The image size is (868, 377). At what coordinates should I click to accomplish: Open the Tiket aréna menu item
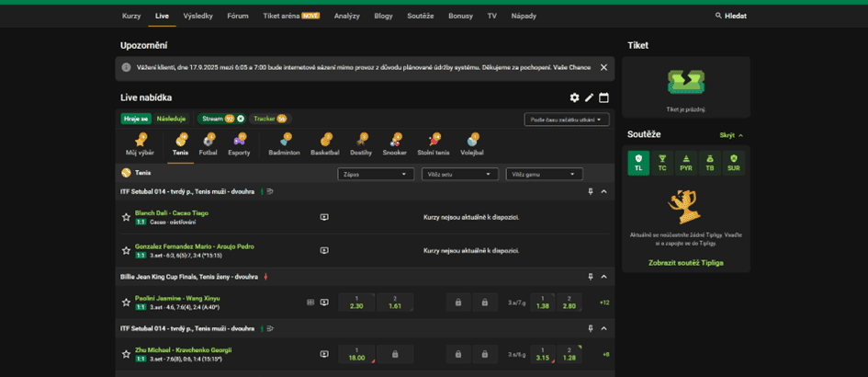click(291, 16)
